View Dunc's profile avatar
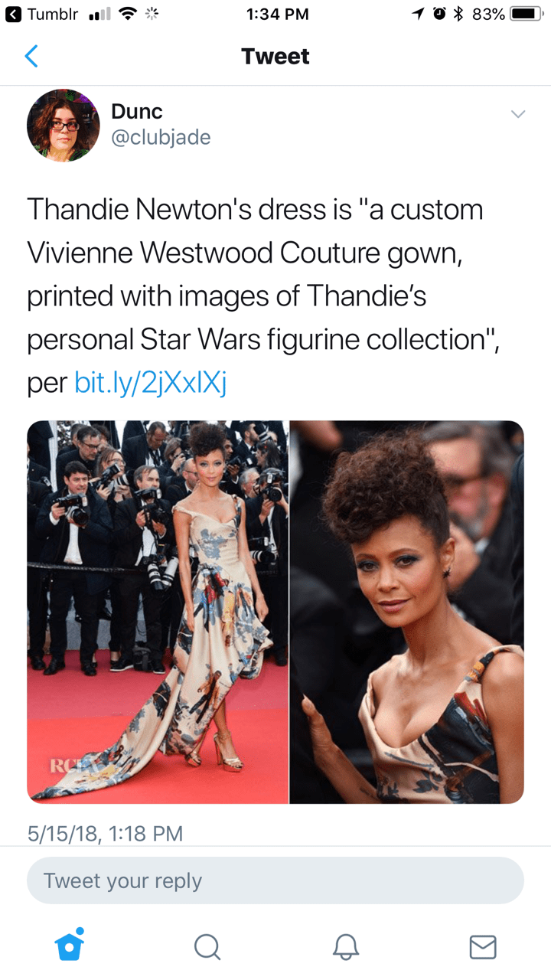This screenshot has width=551, height=980. (64, 126)
